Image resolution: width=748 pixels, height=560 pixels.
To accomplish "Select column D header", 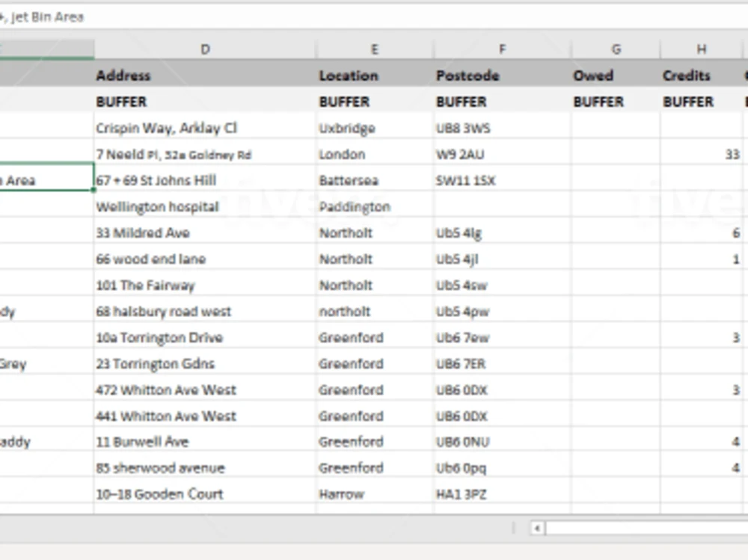I will click(205, 49).
